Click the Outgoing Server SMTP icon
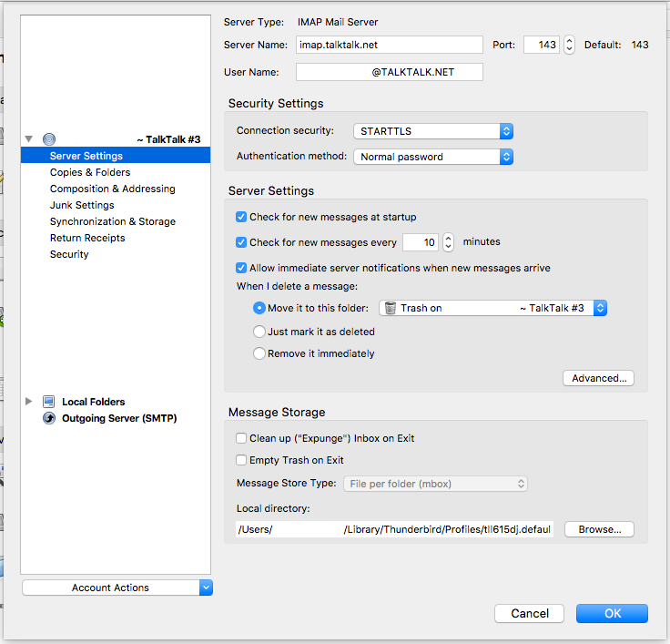 (x=49, y=418)
